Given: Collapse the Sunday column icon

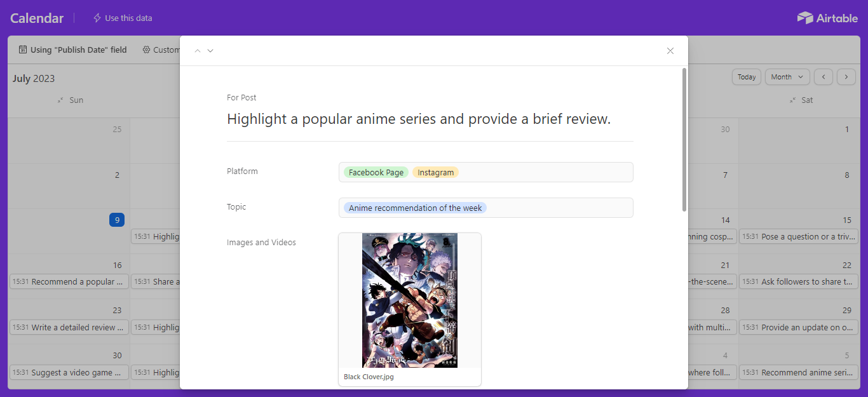Looking at the screenshot, I should pyautogui.click(x=60, y=100).
